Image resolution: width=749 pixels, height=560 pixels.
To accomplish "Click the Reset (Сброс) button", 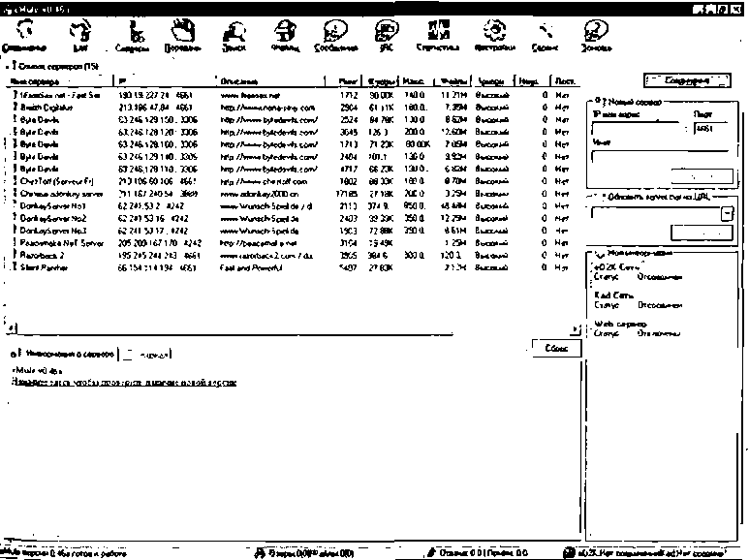I will (556, 349).
